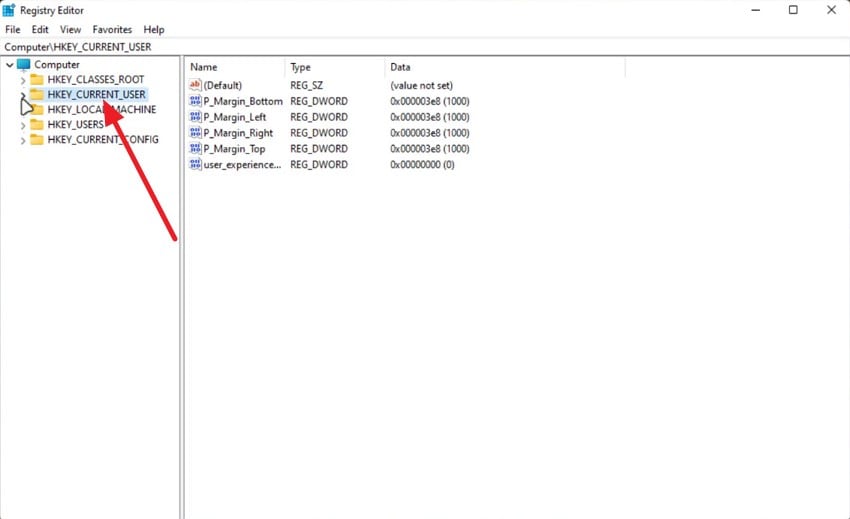Viewport: 850px width, 519px height.
Task: Select the HKEY_CLASSES_ROOT key
Action: 95,80
